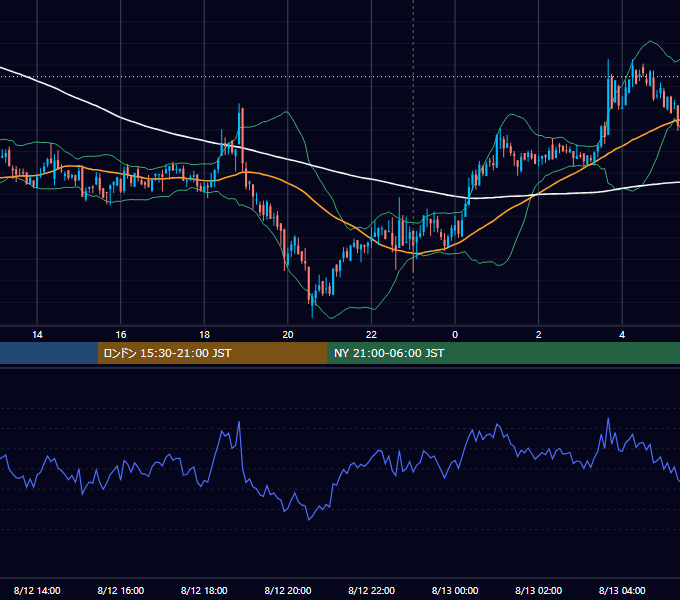Click the 8/12 16:00 time label
680x600 pixels.
[121, 590]
